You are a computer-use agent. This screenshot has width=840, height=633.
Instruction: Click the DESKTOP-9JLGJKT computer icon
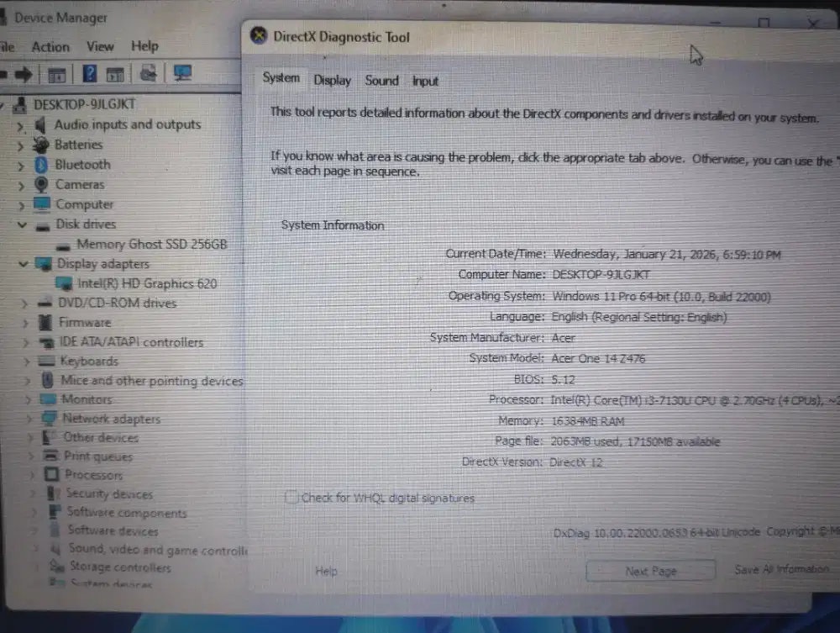(x=18, y=104)
